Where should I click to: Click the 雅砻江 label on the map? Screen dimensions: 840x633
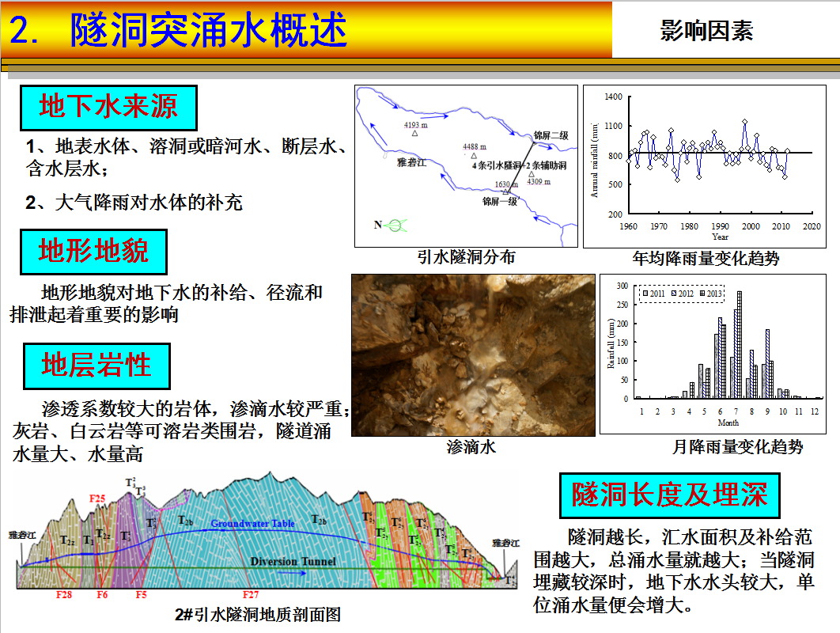pyautogui.click(x=411, y=162)
